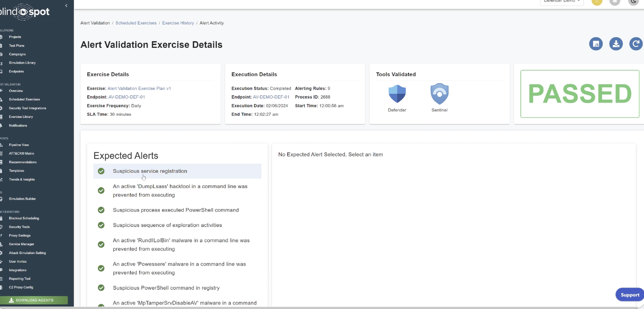Screen dimensions: 644x309
Task: Select the 'DumpLsass' hacktool expected alert
Action: pos(180,191)
